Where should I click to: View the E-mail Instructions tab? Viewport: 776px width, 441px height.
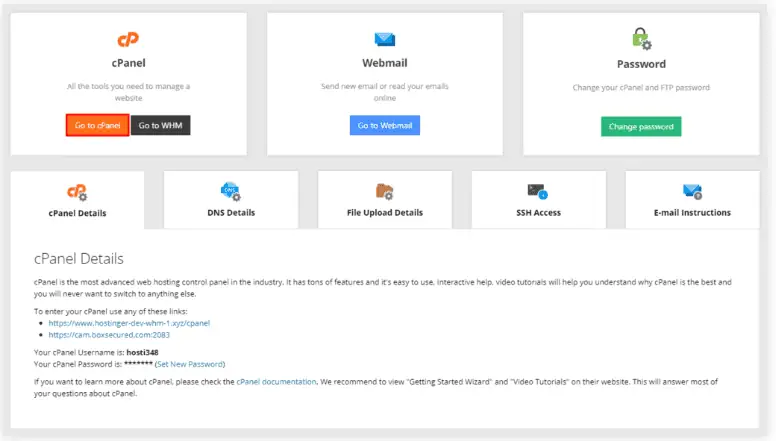point(692,199)
